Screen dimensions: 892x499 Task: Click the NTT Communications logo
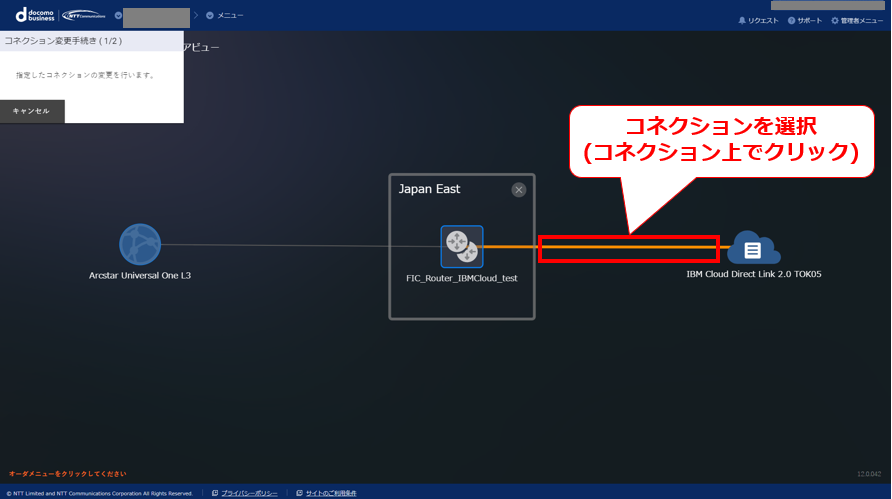click(84, 15)
